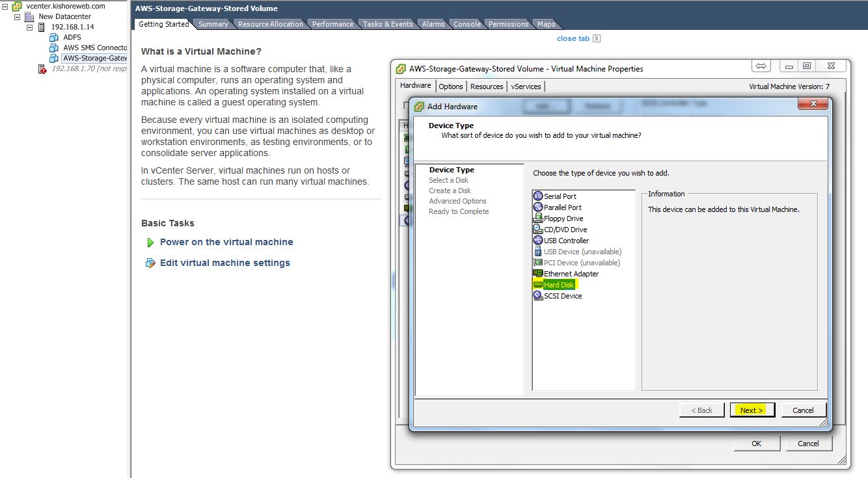Pick the SCSI Device icon
The height and width of the screenshot is (478, 868).
click(x=538, y=295)
